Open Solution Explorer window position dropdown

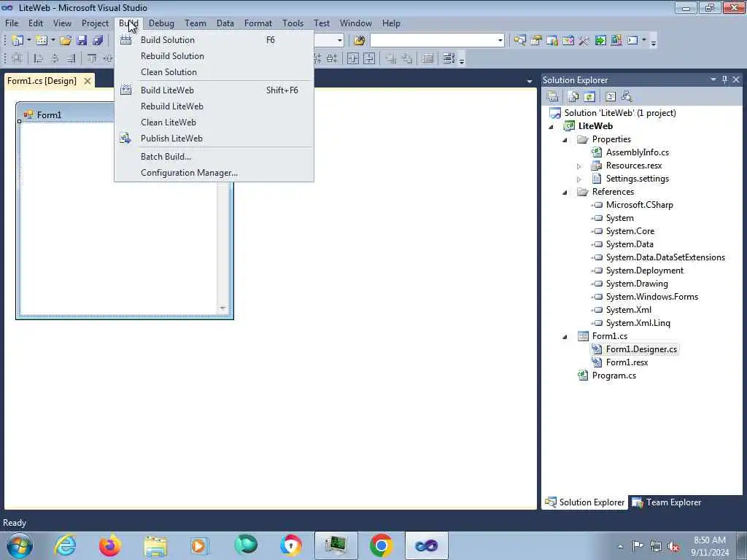coord(713,79)
